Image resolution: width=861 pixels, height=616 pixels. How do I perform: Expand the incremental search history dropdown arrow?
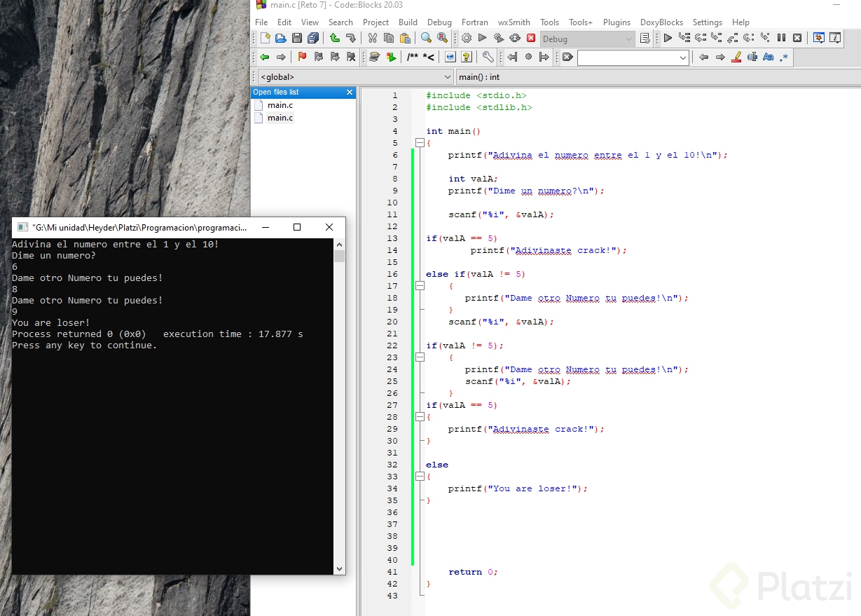683,57
